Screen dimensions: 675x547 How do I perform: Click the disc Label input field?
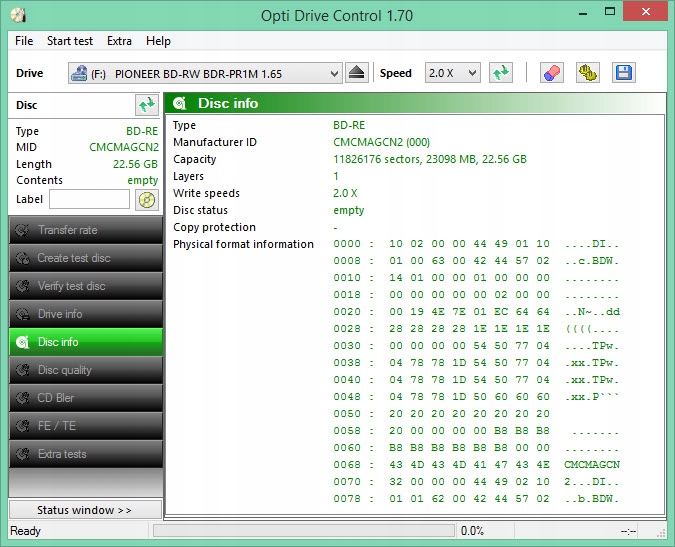click(x=90, y=200)
